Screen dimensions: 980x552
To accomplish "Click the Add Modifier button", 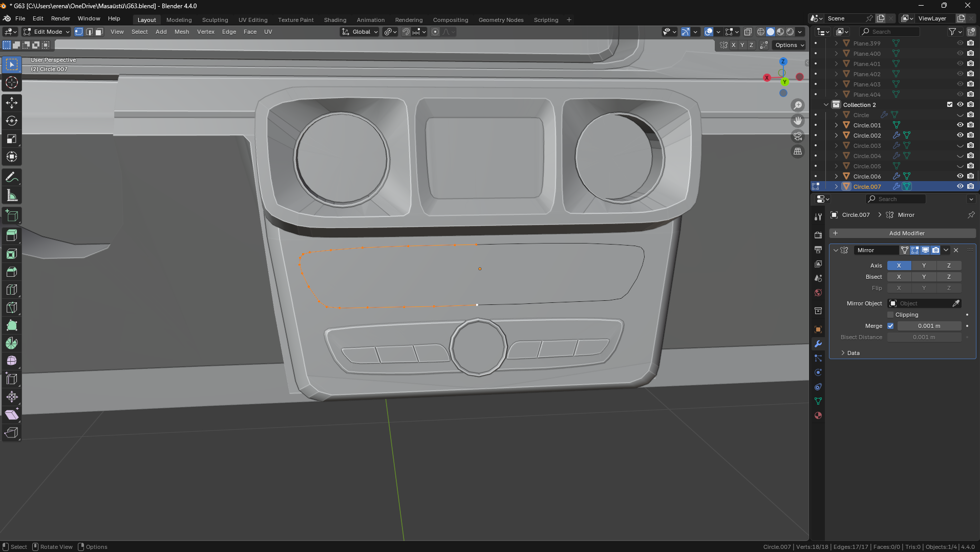I will [902, 233].
